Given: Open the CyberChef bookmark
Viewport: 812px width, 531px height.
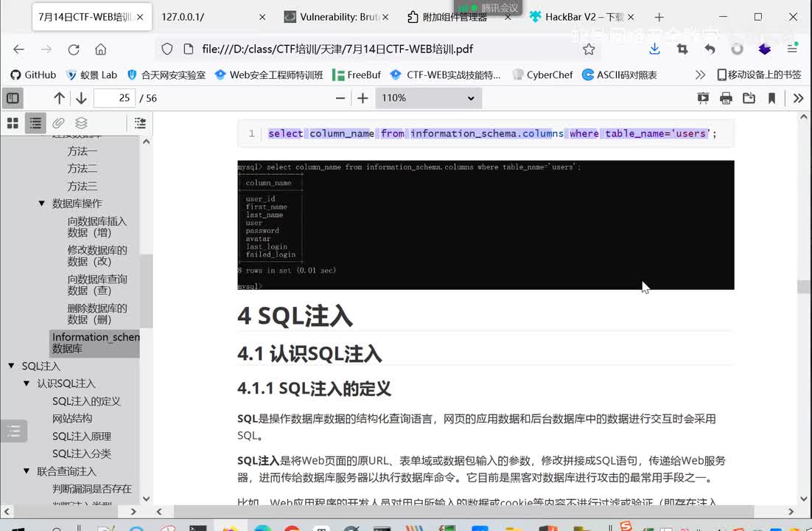Looking at the screenshot, I should [543, 74].
